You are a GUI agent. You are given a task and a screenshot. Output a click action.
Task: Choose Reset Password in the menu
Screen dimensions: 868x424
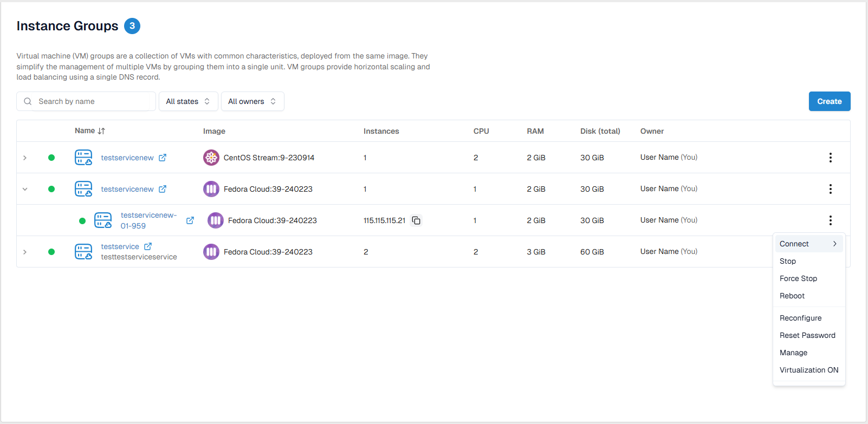(x=807, y=335)
